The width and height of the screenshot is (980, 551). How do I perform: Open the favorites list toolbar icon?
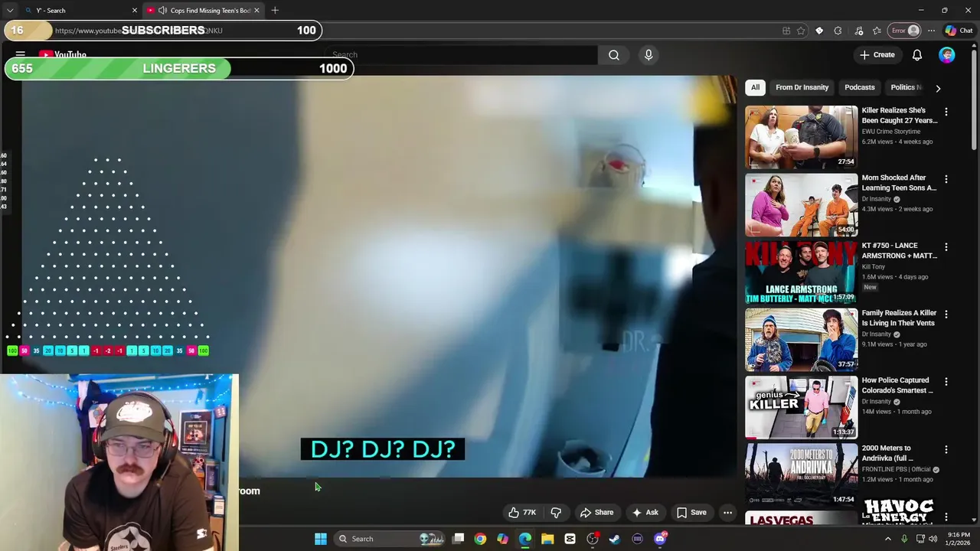pyautogui.click(x=877, y=31)
